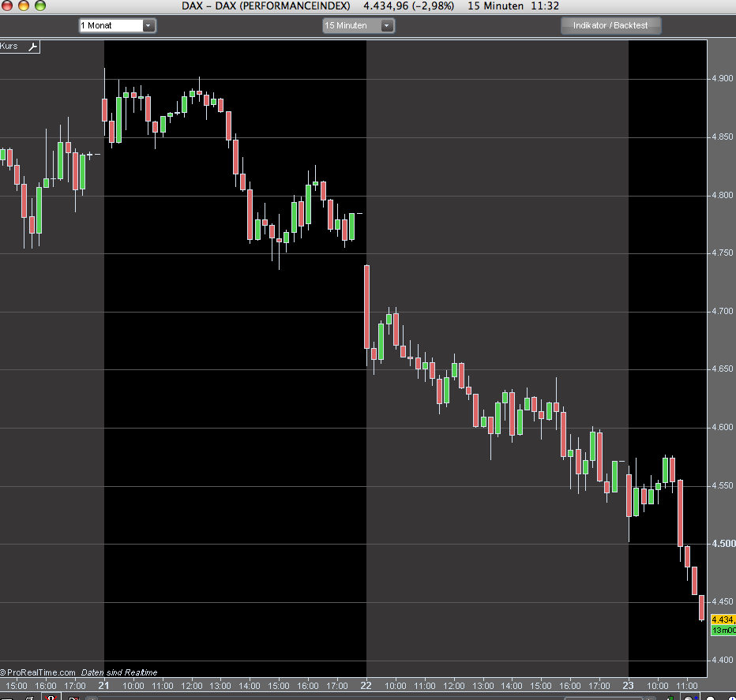Click the 4.800 price axis label
Screen dimensions: 736x700
tap(722, 195)
